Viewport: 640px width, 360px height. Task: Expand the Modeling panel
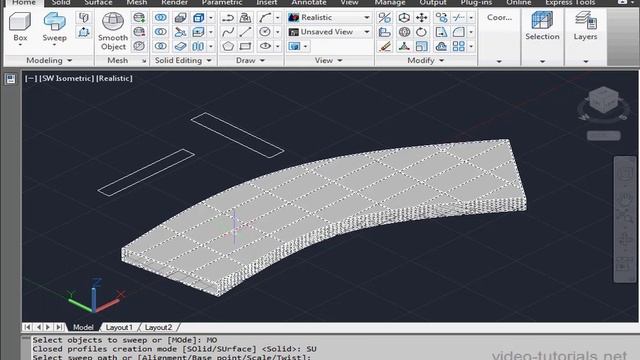[49, 60]
